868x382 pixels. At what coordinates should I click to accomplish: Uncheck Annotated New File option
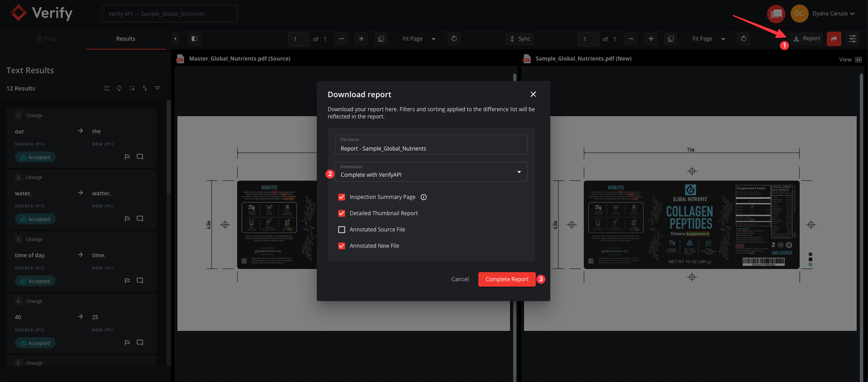(x=342, y=246)
